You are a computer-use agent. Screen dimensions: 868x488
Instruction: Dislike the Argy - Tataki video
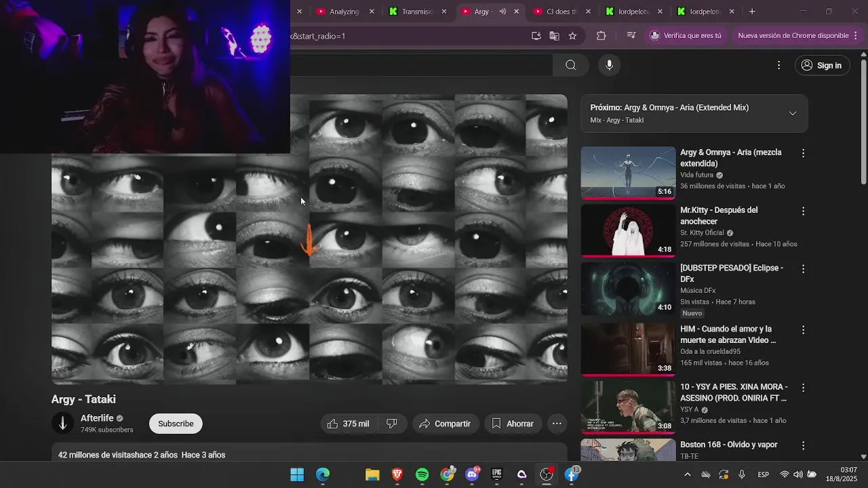pos(392,424)
